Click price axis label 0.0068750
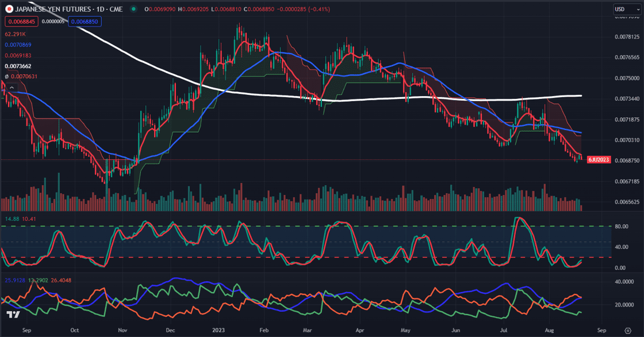The image size is (644, 337). (627, 160)
